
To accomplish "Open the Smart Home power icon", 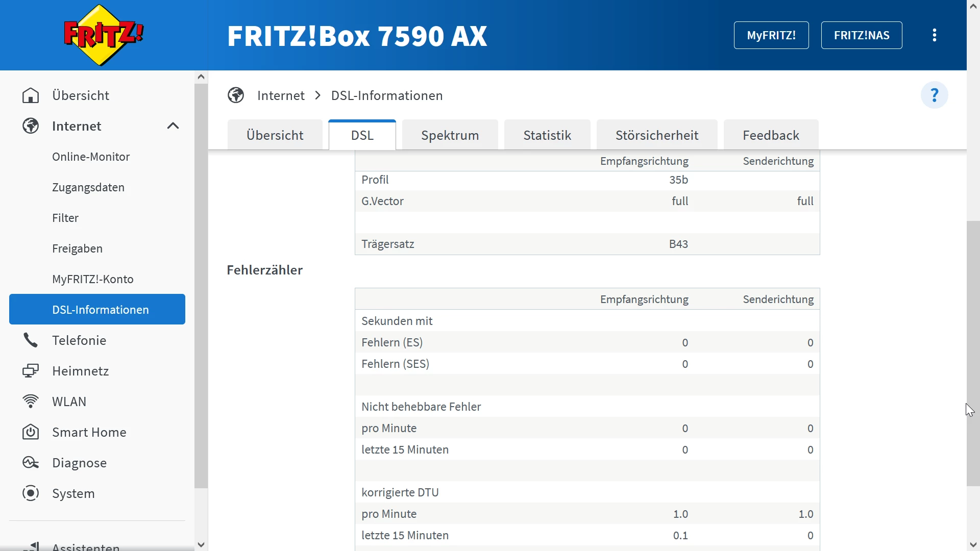I will pyautogui.click(x=31, y=432).
